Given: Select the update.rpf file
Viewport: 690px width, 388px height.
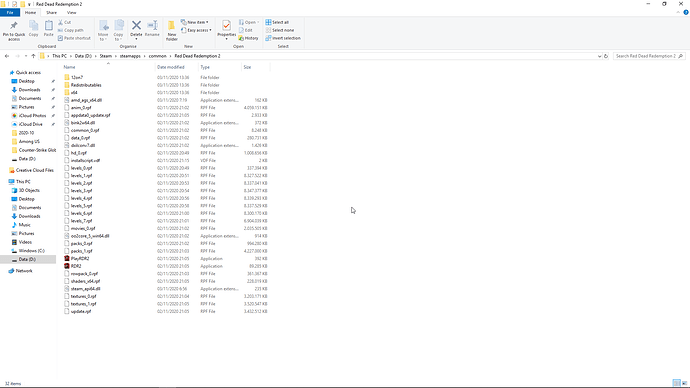Looking at the screenshot, I should coord(81,311).
